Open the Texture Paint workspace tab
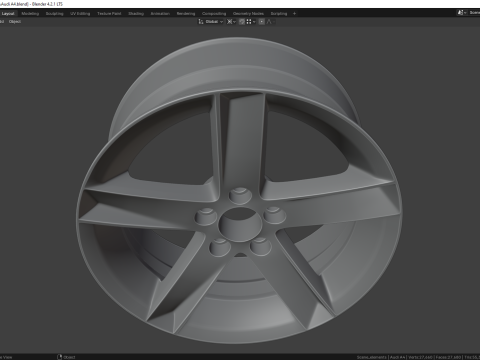Image resolution: width=480 pixels, height=360 pixels. click(109, 14)
